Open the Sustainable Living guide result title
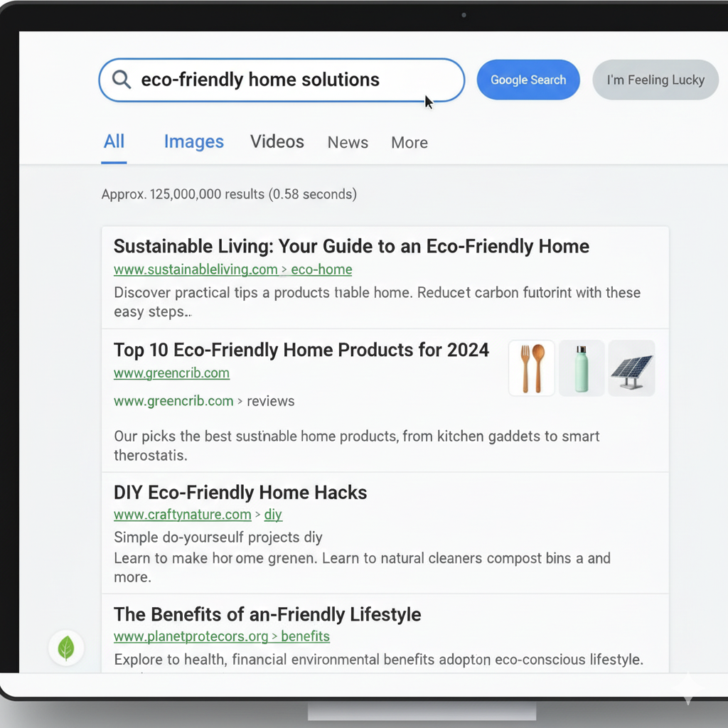 point(351,247)
